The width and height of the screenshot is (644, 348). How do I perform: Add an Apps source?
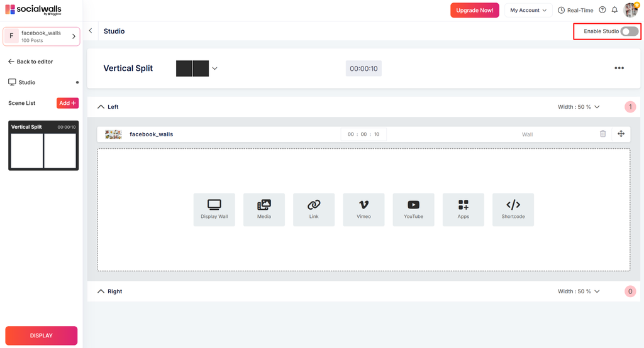[464, 209]
